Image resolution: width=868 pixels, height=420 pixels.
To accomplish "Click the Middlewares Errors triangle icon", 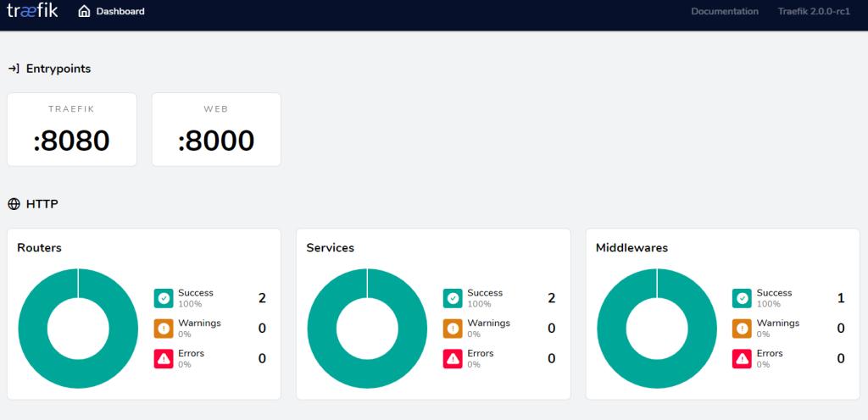I will click(742, 359).
